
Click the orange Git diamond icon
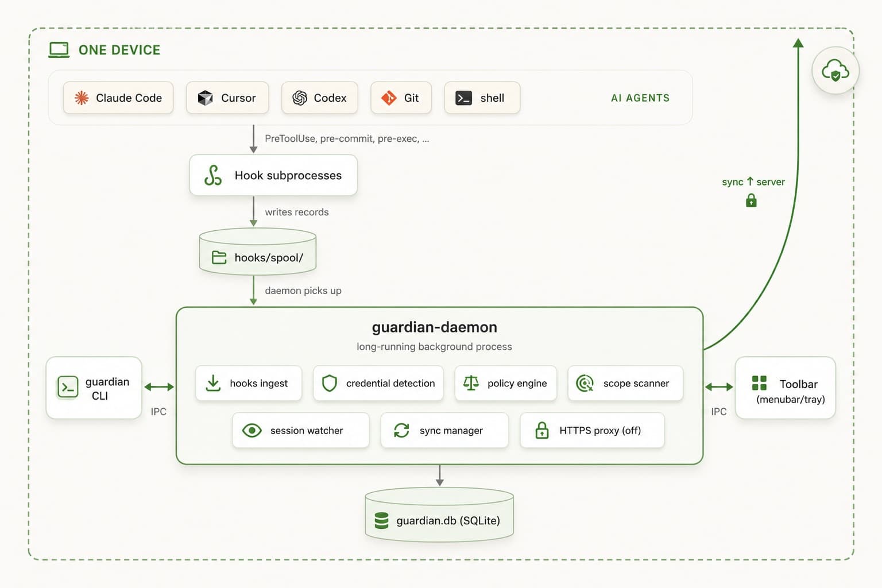pyautogui.click(x=389, y=98)
